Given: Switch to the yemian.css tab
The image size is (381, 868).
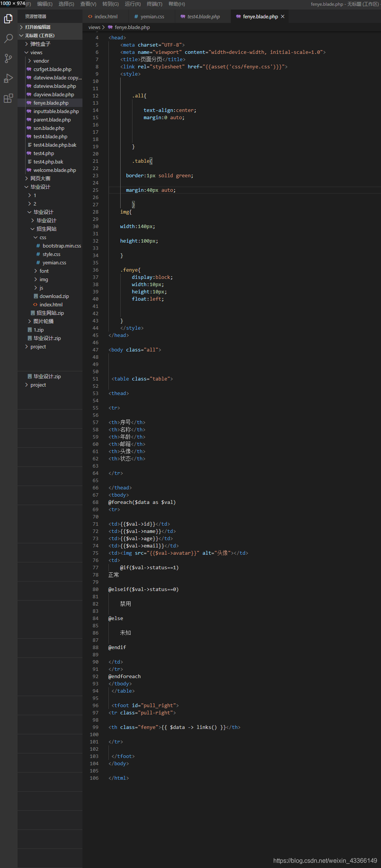Looking at the screenshot, I should point(152,16).
